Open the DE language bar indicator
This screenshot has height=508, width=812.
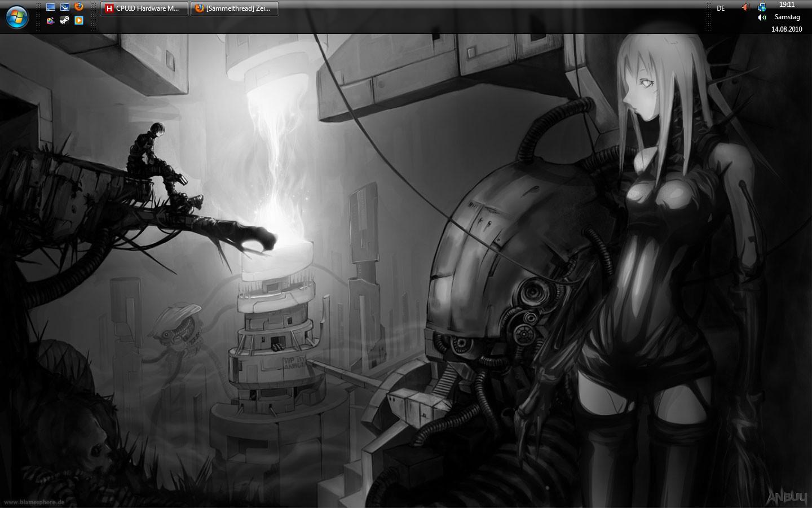point(721,8)
